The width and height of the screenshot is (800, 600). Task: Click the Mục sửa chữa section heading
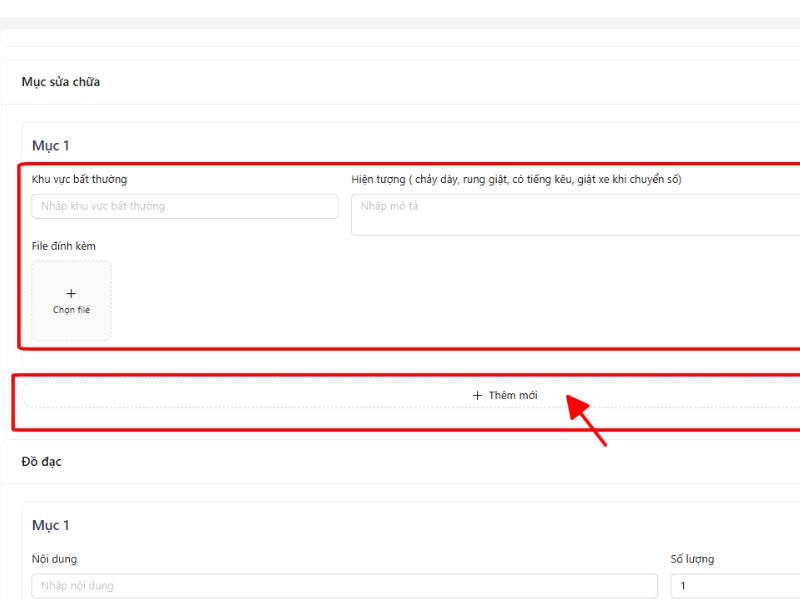60,82
